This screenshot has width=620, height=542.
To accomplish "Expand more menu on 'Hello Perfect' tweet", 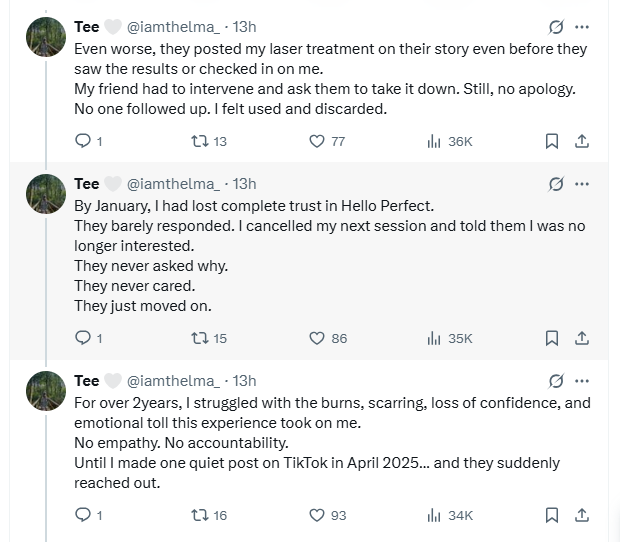I will tap(582, 184).
